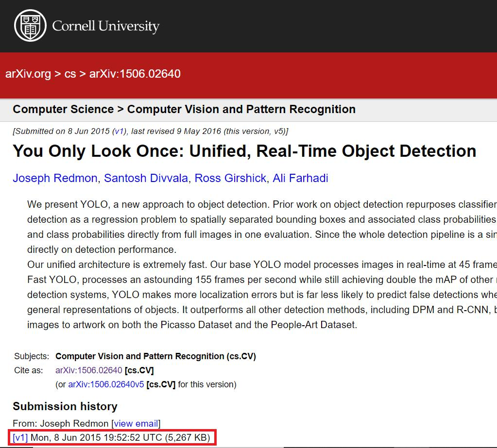Open author Ali Farhadi's link
Viewport: 497px width, 448px height.
(300, 178)
